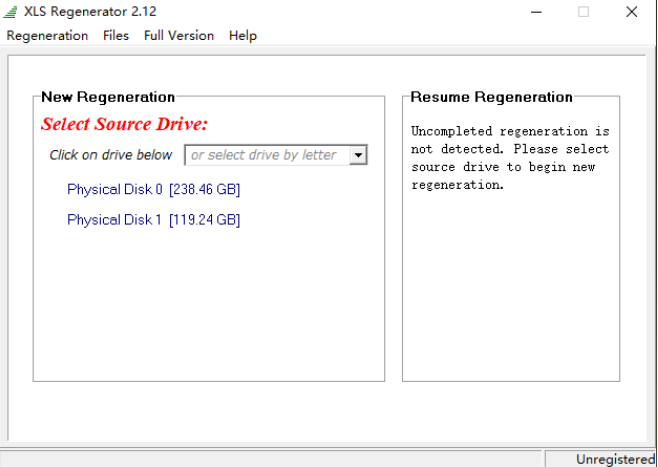
Task: Expand the drive letter dropdown arrow
Action: [x=359, y=155]
